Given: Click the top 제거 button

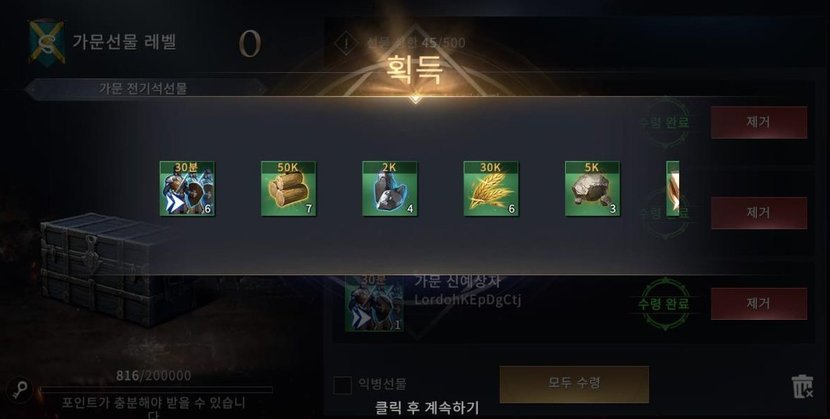Looking at the screenshot, I should 759,122.
